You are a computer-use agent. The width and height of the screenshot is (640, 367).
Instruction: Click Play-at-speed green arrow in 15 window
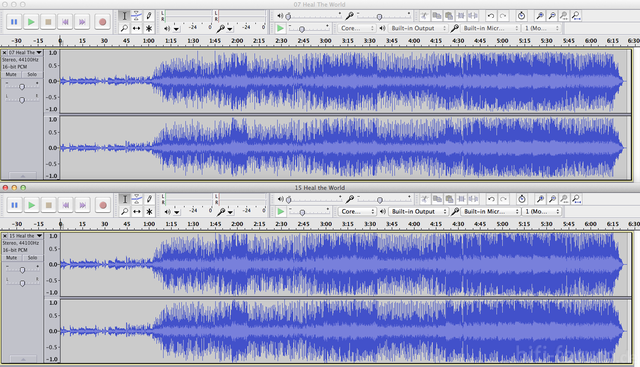[x=280, y=211]
